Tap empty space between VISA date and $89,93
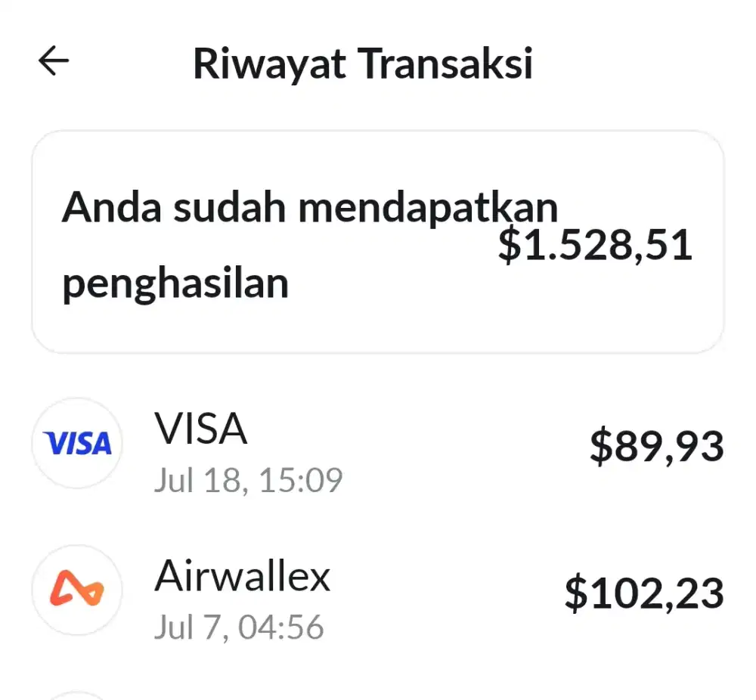This screenshot has height=700, width=756. click(x=463, y=480)
